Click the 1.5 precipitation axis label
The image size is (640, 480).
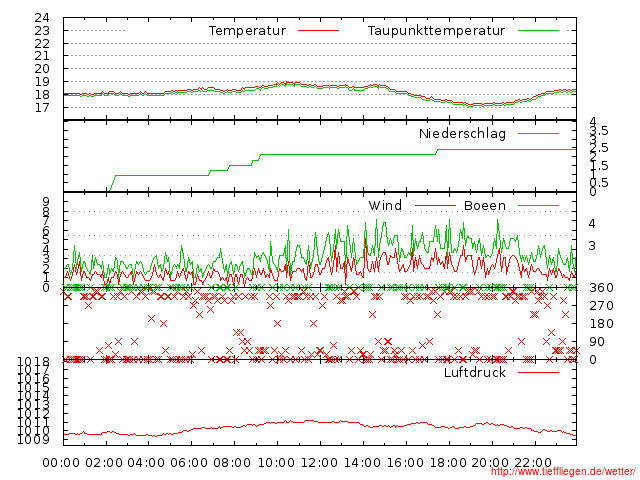click(x=599, y=165)
